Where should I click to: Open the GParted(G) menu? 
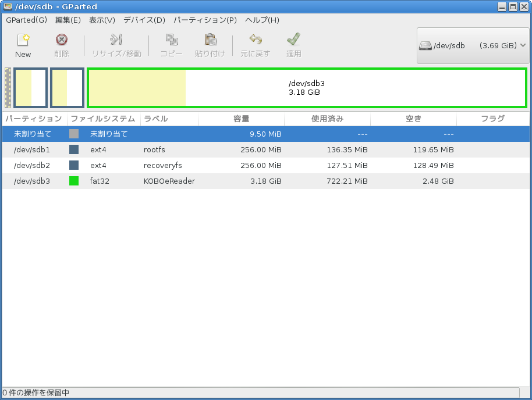(x=26, y=20)
